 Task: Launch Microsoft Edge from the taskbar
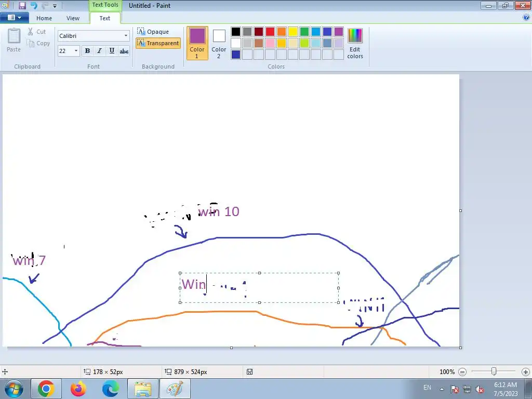[111, 389]
